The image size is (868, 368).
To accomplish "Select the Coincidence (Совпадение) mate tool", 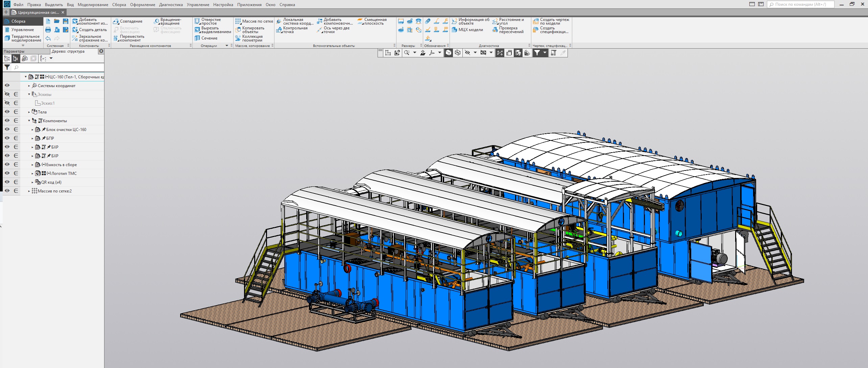I will pyautogui.click(x=128, y=21).
